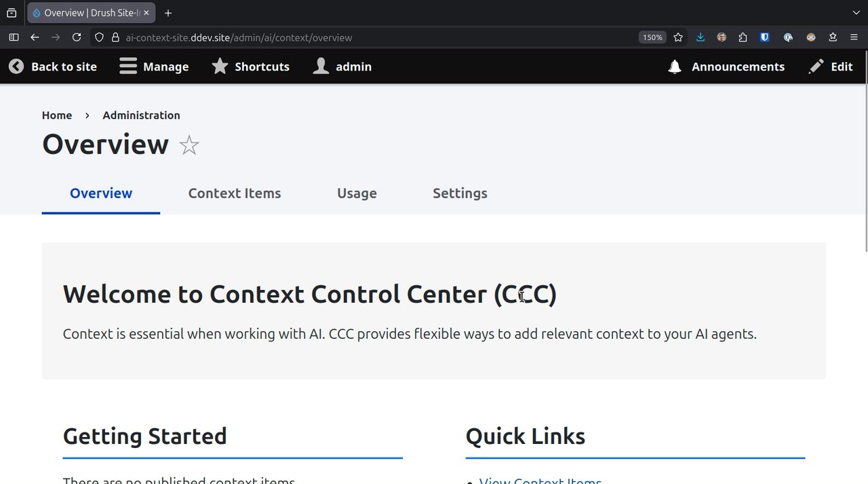
Task: Toggle Edit mode with the pencil icon
Action: click(x=817, y=67)
